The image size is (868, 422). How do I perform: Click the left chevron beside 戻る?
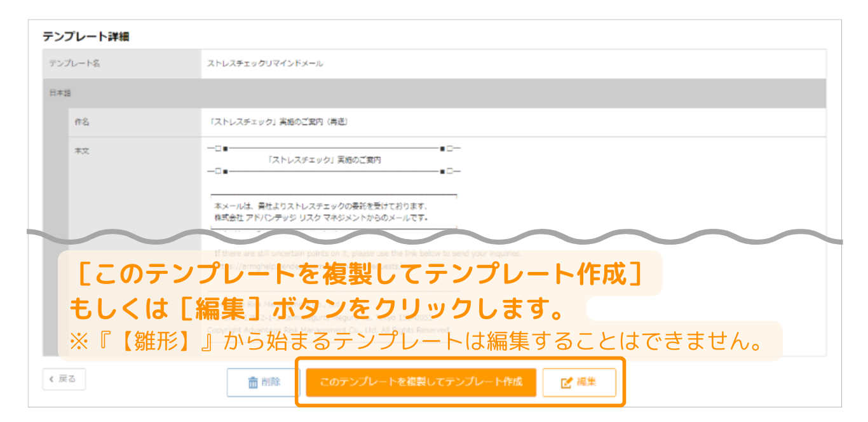(x=51, y=379)
